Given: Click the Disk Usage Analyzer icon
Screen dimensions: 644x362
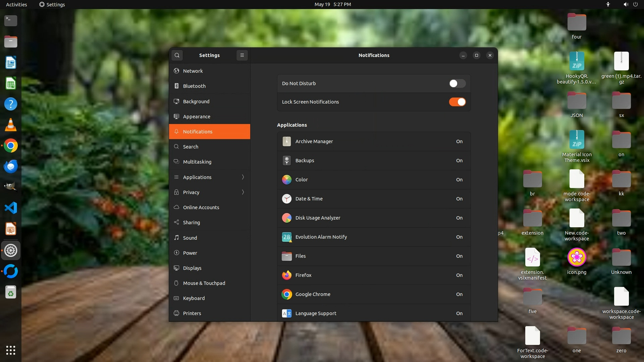Looking at the screenshot, I should tap(286, 218).
